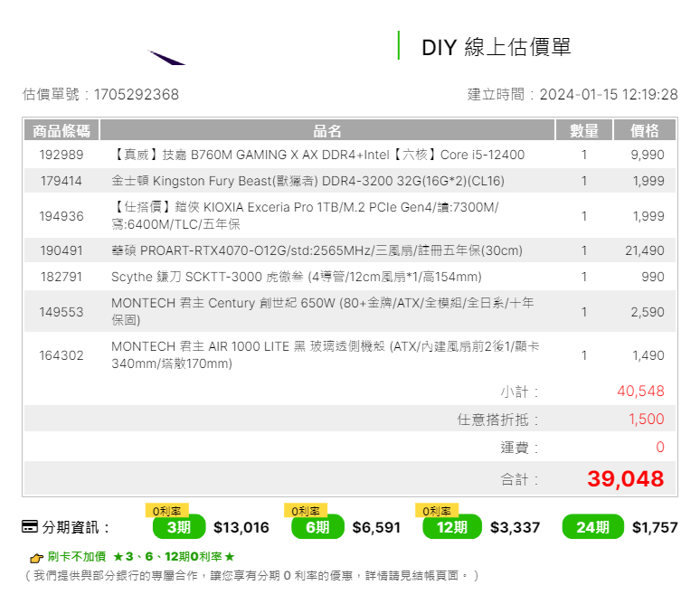
Task: Click the 數量 column header
Action: click(x=584, y=130)
